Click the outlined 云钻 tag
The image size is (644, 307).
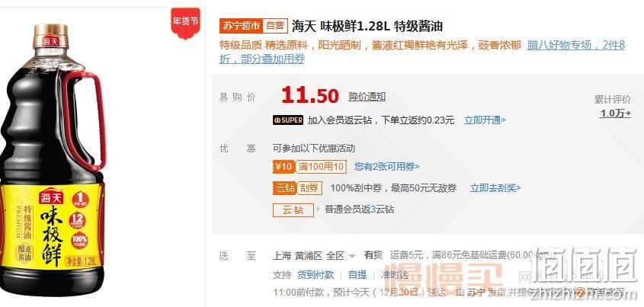(x=293, y=209)
